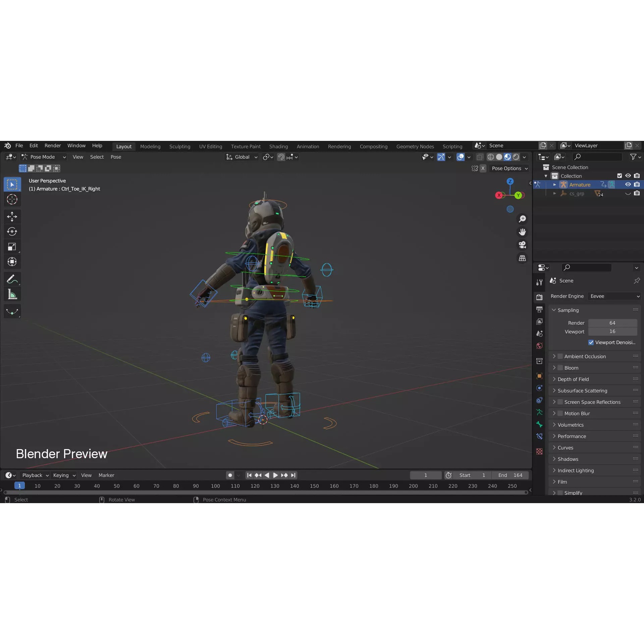Select the Move tool
644x644 pixels.
[x=12, y=216]
